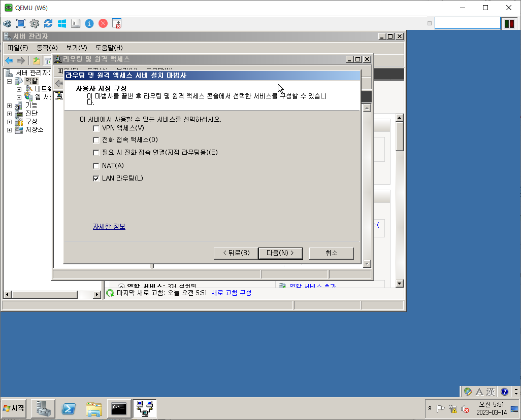521x420 pixels.
Task: Select 저장소 in Server Manager tree
Action: [x=34, y=130]
